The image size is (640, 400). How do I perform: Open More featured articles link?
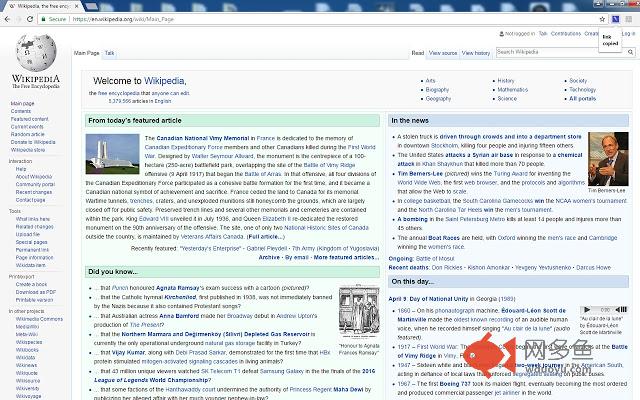(x=346, y=258)
